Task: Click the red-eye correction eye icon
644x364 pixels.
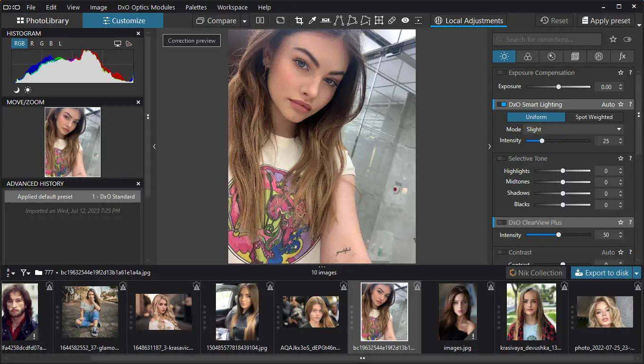Action: pyautogui.click(x=405, y=20)
